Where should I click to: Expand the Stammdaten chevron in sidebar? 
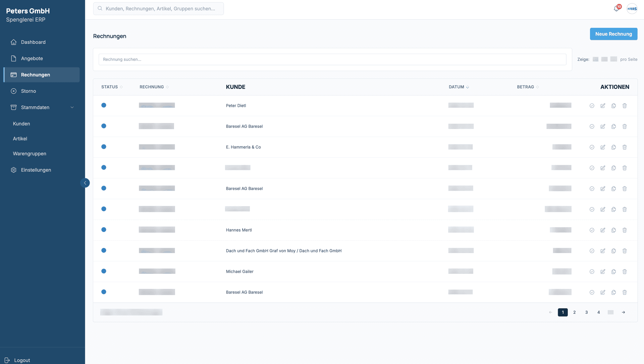coord(72,107)
